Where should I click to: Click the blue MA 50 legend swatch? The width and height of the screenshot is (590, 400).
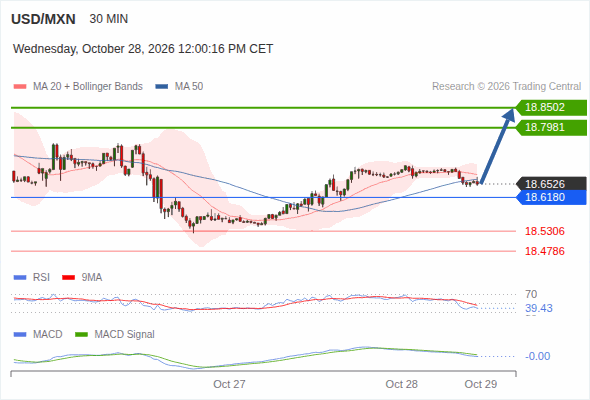click(162, 87)
